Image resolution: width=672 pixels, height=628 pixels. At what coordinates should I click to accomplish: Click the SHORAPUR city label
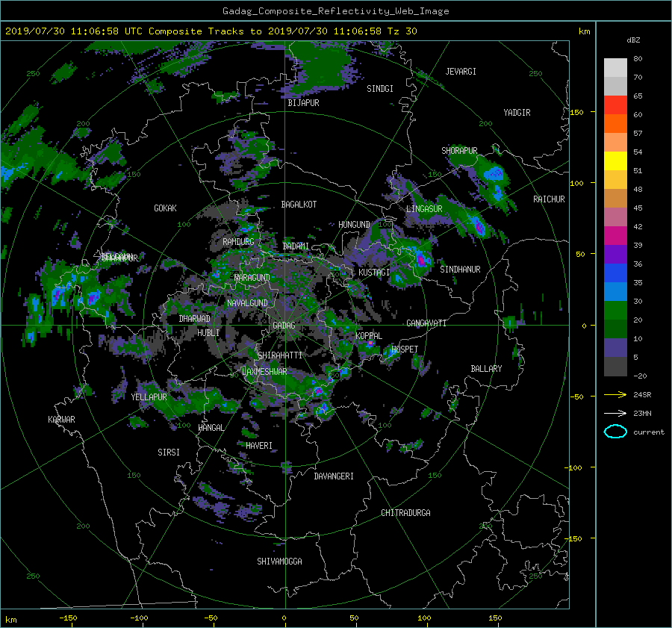pyautogui.click(x=459, y=151)
